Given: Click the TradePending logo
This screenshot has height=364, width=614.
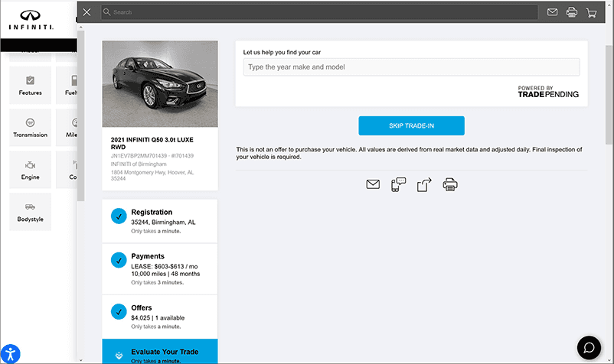Looking at the screenshot, I should 548,92.
